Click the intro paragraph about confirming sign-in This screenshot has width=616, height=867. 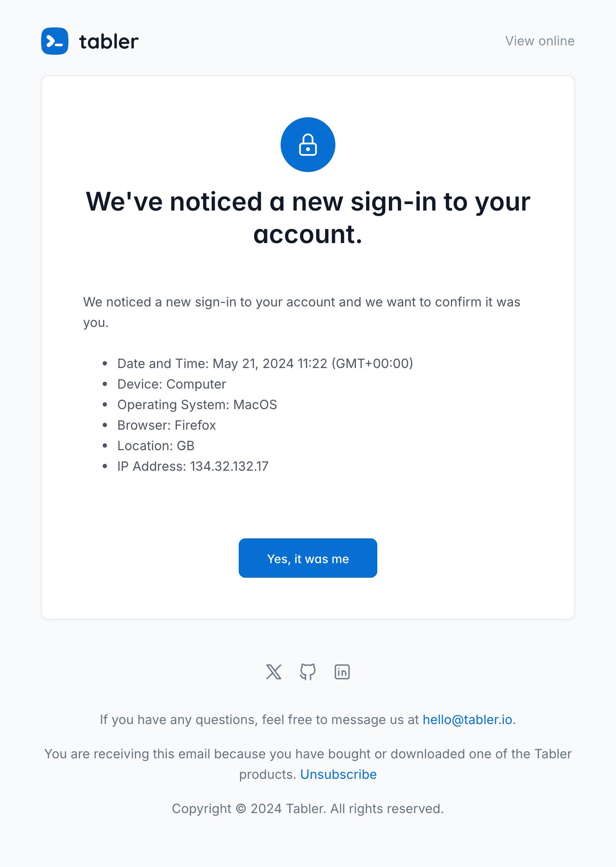pos(301,312)
